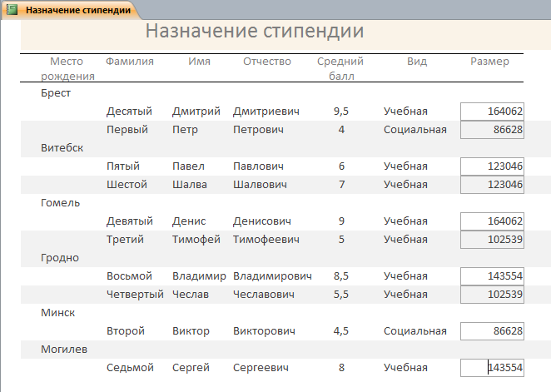Click the surname Девятый
The height and width of the screenshot is (392, 551).
(130, 221)
